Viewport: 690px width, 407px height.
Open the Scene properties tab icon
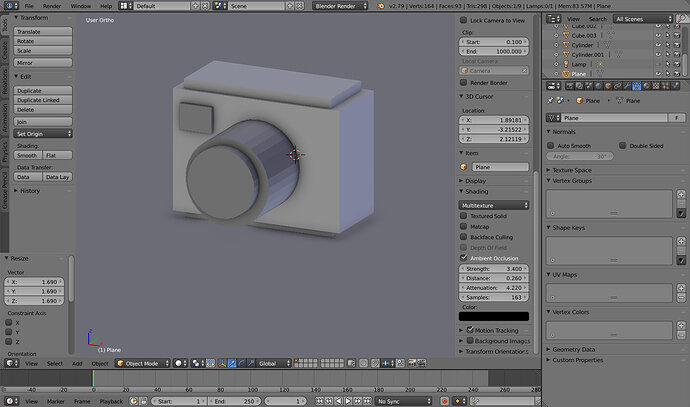589,86
